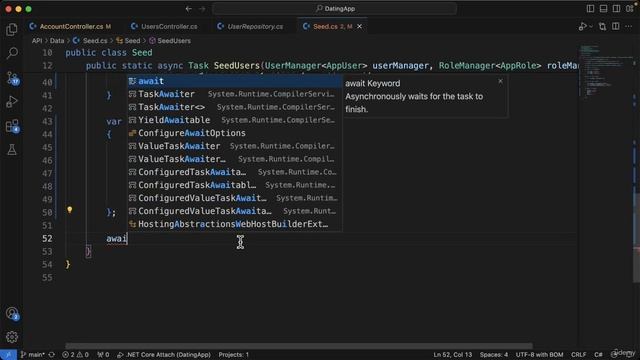Open the Search view in activity bar
The width and height of the screenshot is (640, 360).
point(12,53)
